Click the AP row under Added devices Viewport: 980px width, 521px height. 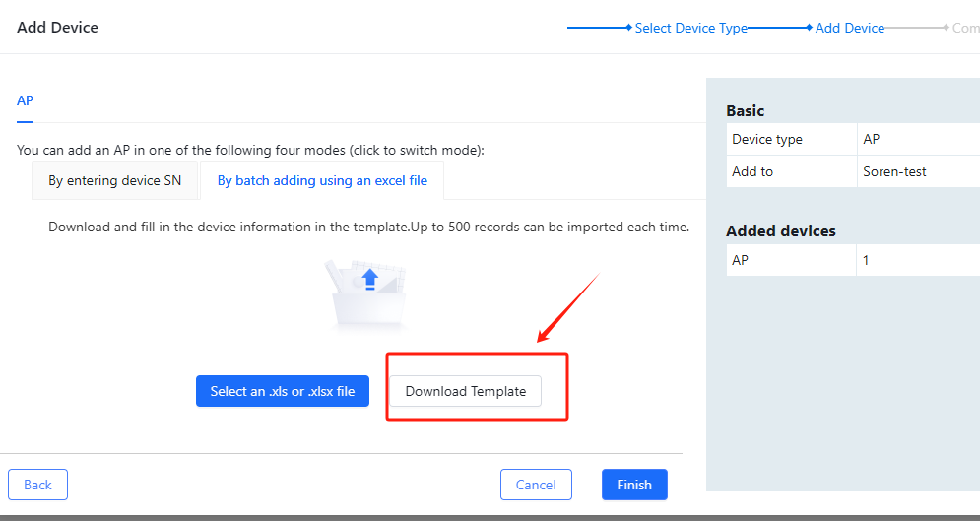(x=741, y=260)
